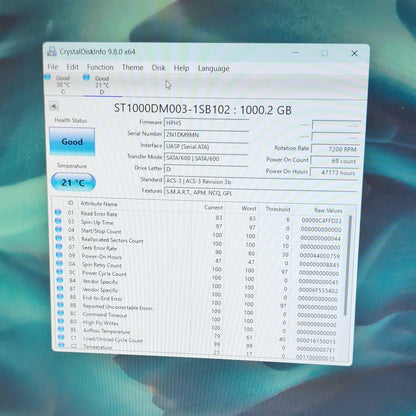Click status icon for Seek Error Rate

coord(59,246)
